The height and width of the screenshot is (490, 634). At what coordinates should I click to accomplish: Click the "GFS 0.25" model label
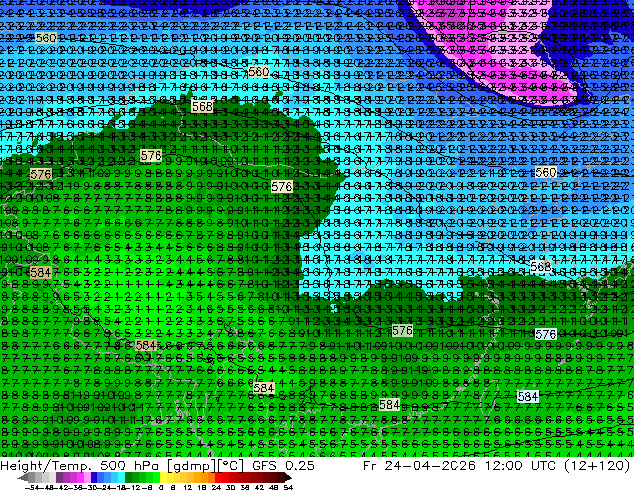283,465
